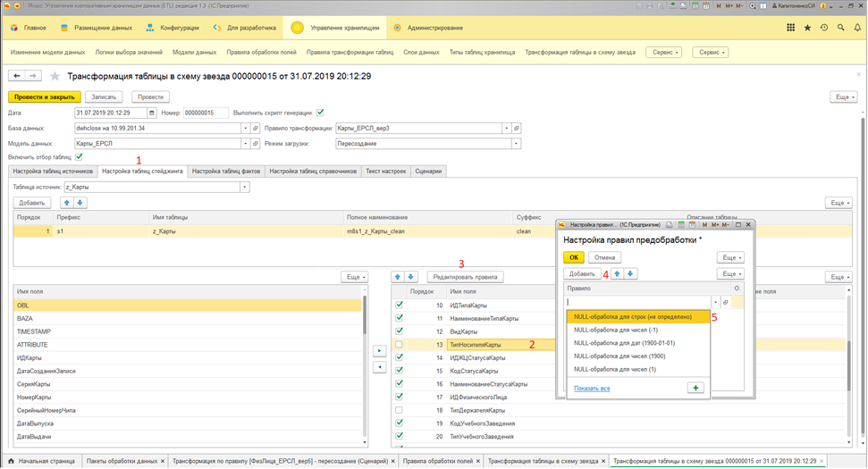
Task: Open the 'Таблица источник' dropdown list
Action: tap(244, 188)
